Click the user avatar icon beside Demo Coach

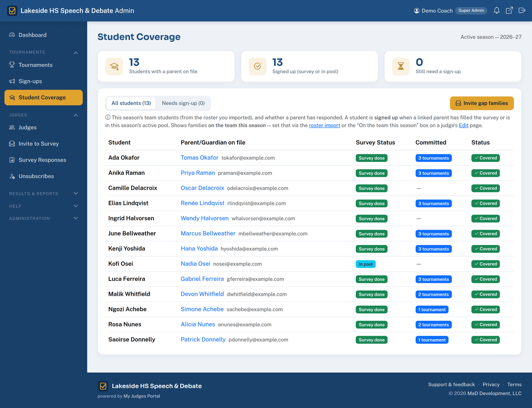(417, 11)
